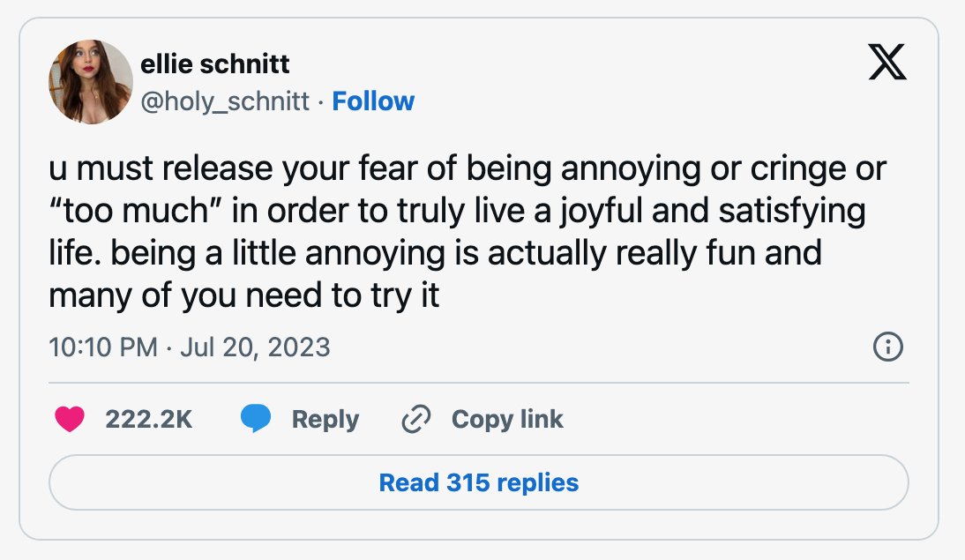
Task: Click the Copy link text
Action: coord(507,419)
